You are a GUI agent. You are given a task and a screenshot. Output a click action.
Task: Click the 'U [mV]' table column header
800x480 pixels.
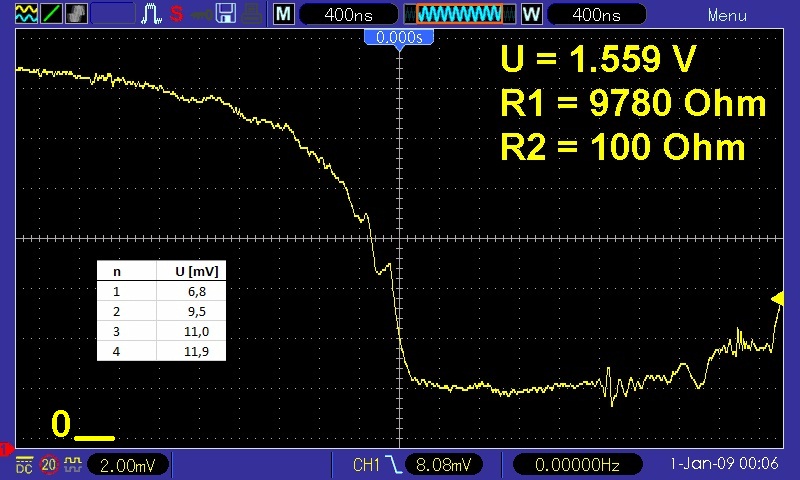tap(196, 271)
